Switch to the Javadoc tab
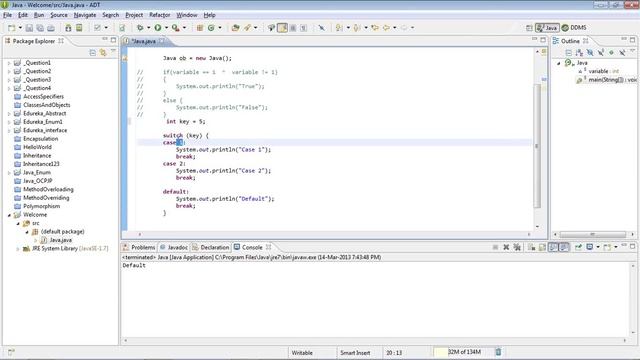 (173, 247)
